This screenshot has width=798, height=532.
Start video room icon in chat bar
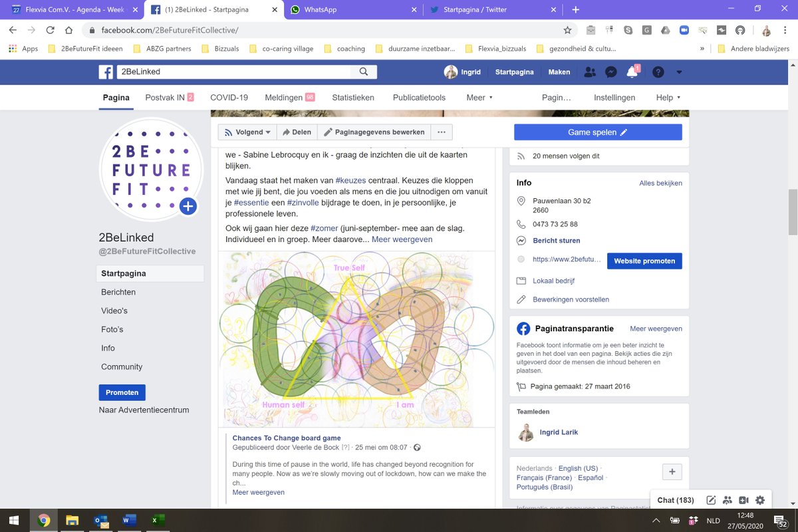pos(743,500)
